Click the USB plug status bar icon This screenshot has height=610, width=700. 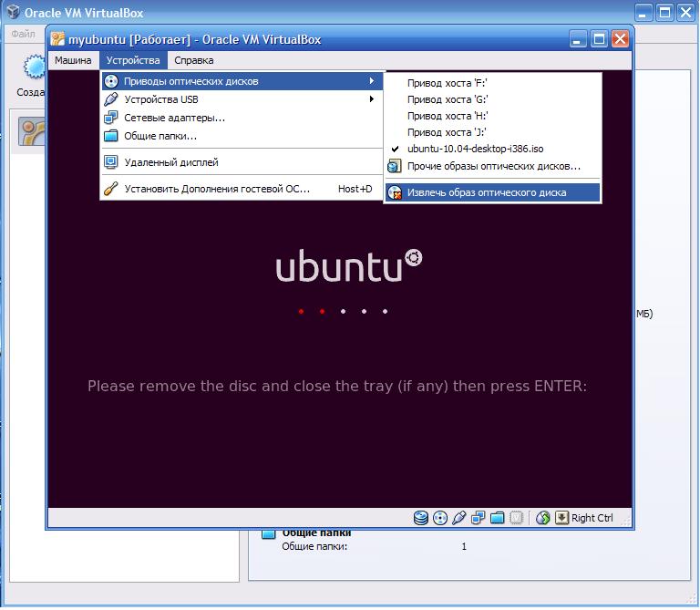coord(459,518)
